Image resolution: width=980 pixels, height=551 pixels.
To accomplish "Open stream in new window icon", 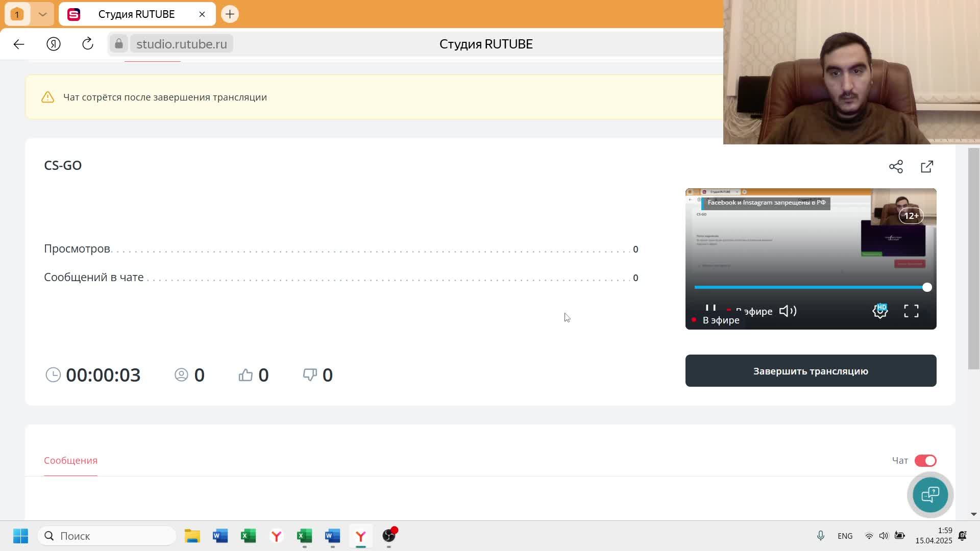I will point(927,167).
